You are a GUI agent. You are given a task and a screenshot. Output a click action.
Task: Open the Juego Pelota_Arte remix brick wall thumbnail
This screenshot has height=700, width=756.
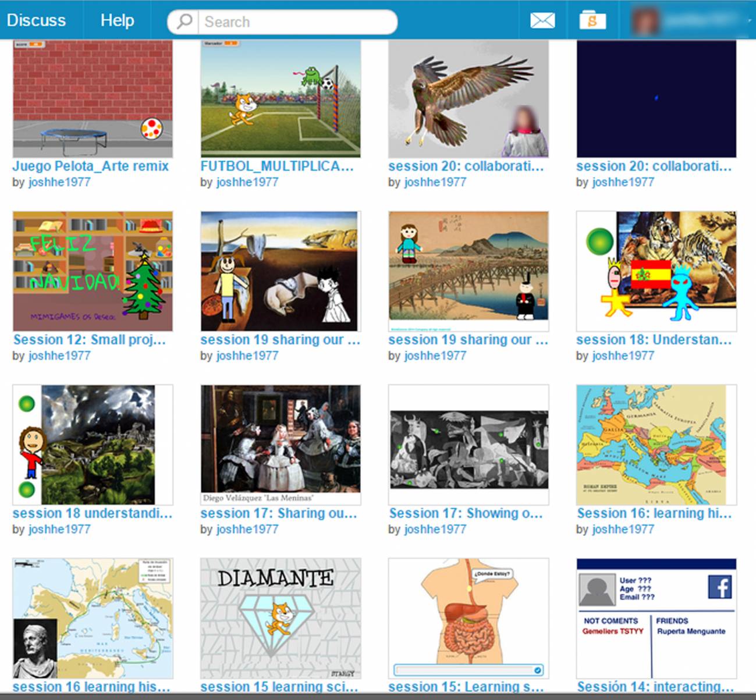pos(93,98)
